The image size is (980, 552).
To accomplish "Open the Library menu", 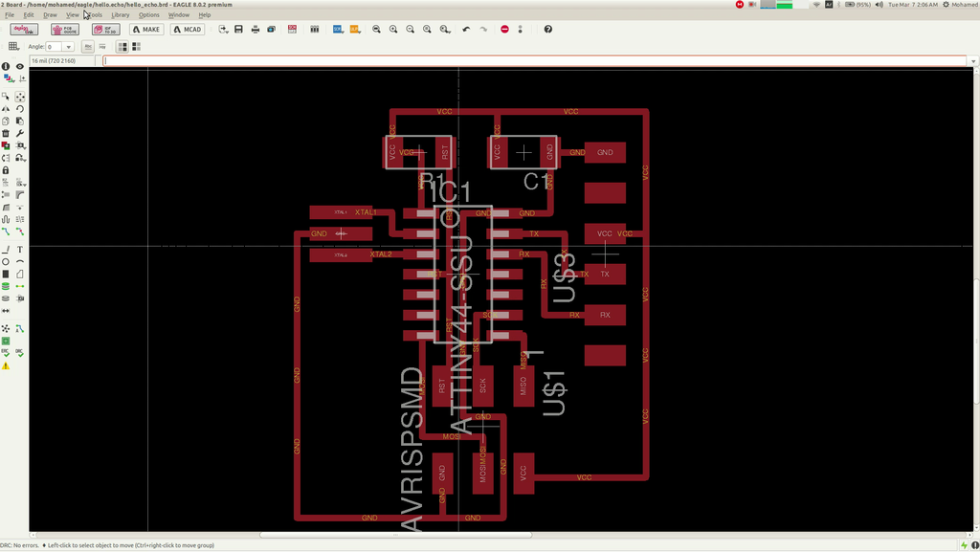I will point(120,14).
